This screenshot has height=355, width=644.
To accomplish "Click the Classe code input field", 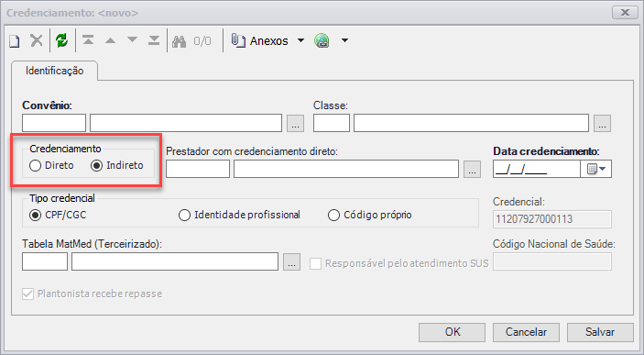I will click(332, 123).
